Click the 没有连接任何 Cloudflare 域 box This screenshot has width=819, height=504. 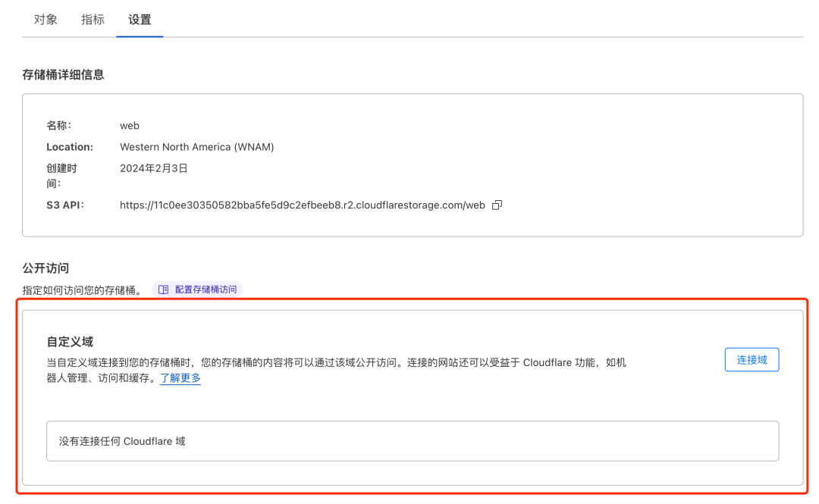click(x=413, y=441)
